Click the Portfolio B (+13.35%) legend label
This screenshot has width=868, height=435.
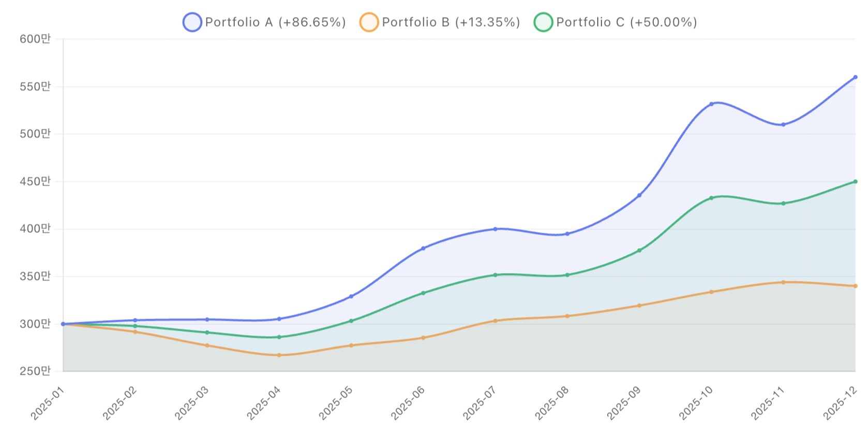[x=451, y=22]
